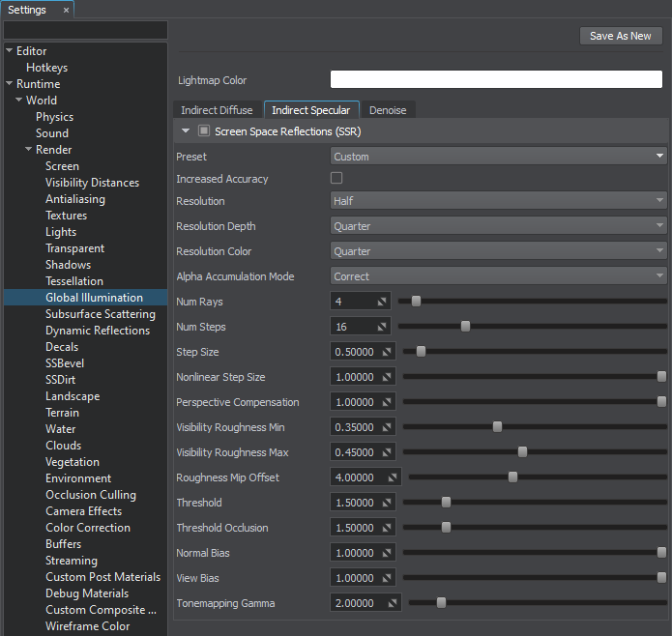Open Occlusion Culling settings

click(x=91, y=495)
